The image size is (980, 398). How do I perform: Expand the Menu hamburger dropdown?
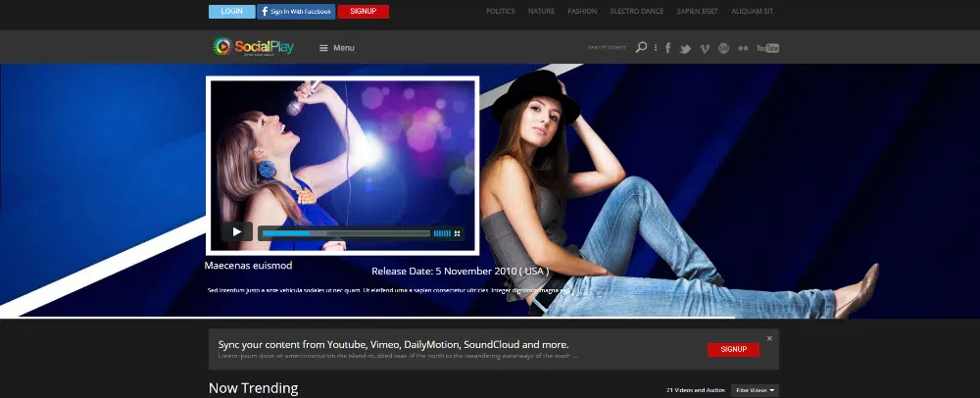337,48
